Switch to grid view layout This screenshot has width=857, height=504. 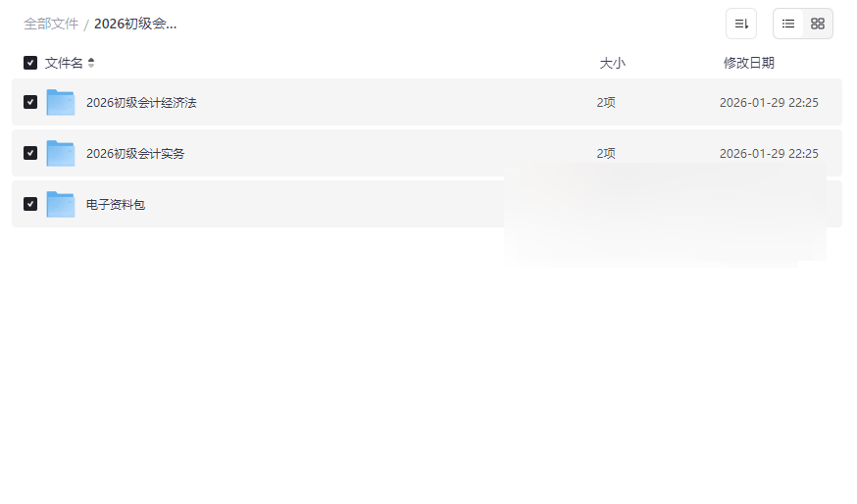pyautogui.click(x=818, y=24)
